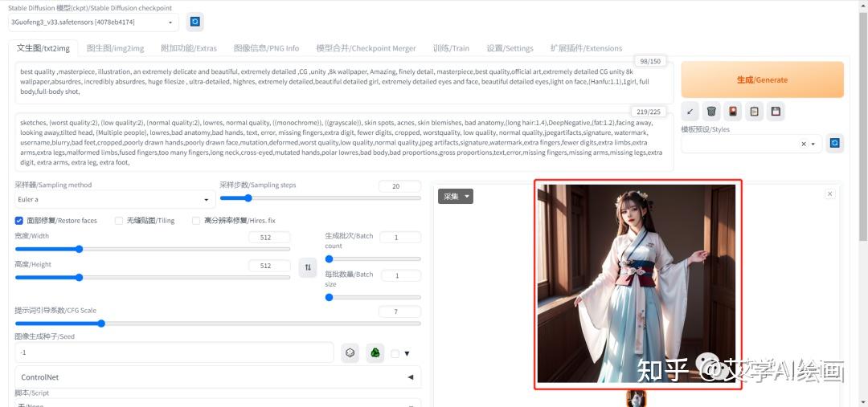The height and width of the screenshot is (407, 868).
Task: Clear the selected style with the X
Action: tap(803, 144)
